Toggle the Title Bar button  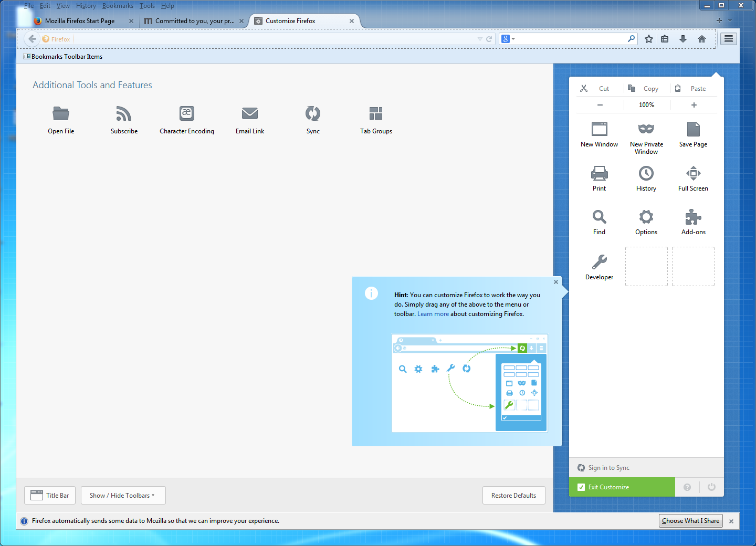pos(50,496)
